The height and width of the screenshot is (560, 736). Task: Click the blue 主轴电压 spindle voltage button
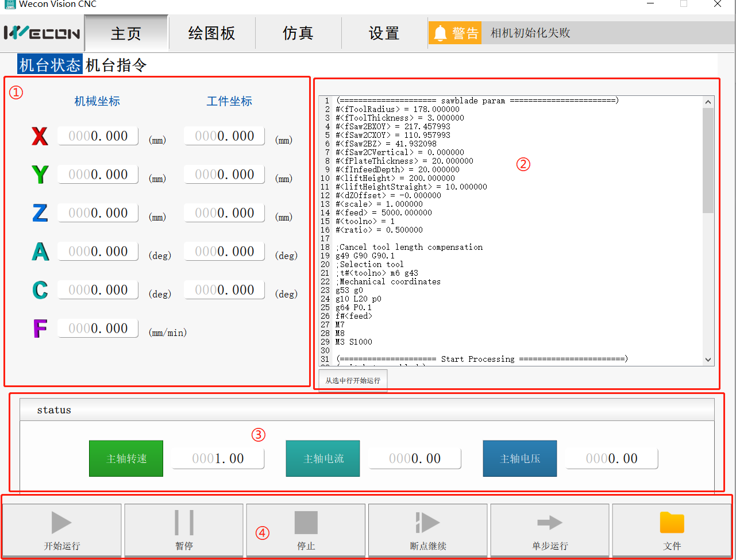click(519, 458)
